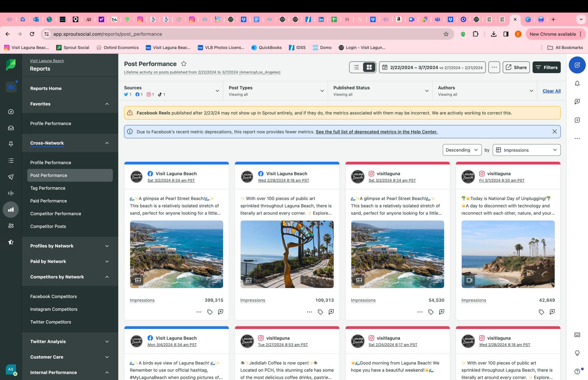Click Clear All filters link

click(552, 91)
